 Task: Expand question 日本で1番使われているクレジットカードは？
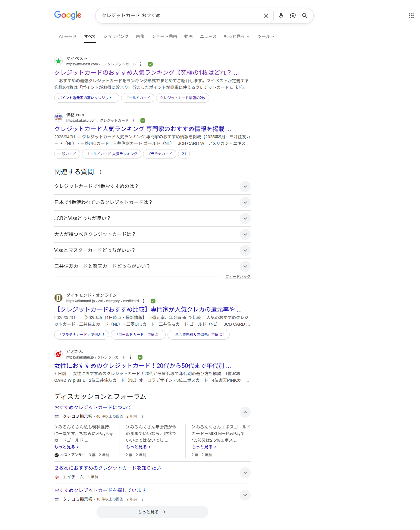(x=245, y=202)
